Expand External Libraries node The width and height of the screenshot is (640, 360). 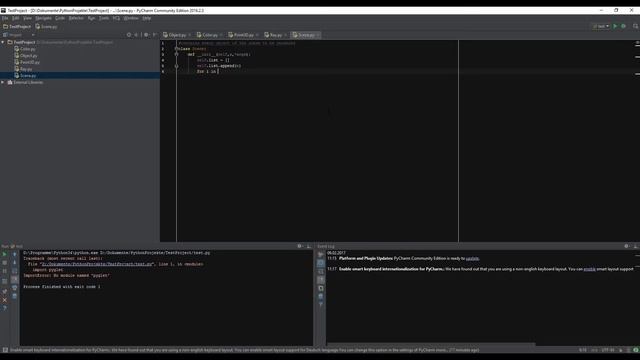tap(3, 82)
